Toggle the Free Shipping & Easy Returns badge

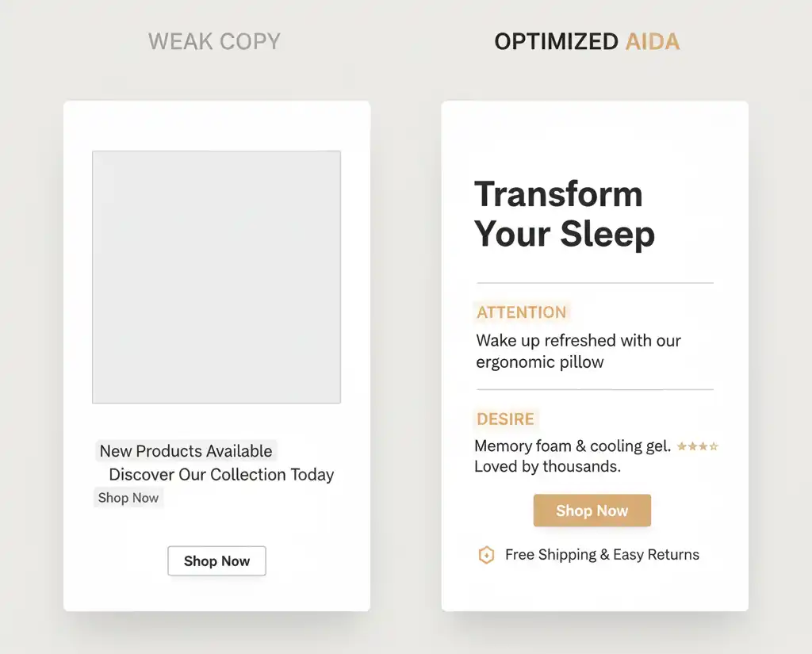pyautogui.click(x=592, y=555)
